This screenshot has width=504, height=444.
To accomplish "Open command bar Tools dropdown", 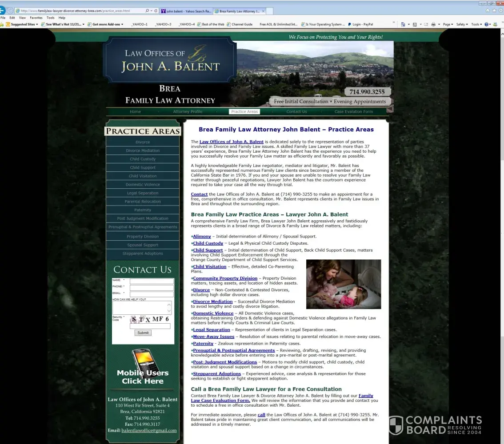I will pyautogui.click(x=476, y=24).
